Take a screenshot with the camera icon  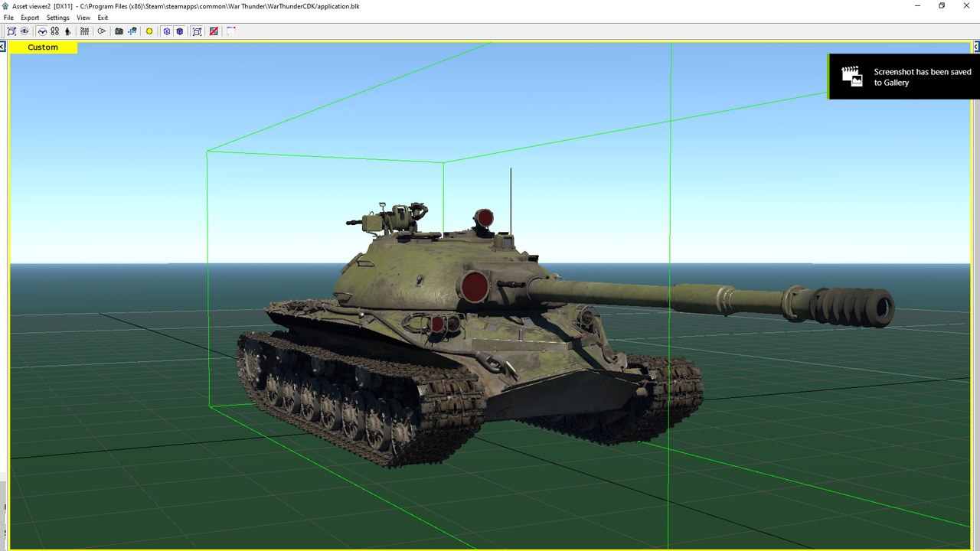(119, 31)
